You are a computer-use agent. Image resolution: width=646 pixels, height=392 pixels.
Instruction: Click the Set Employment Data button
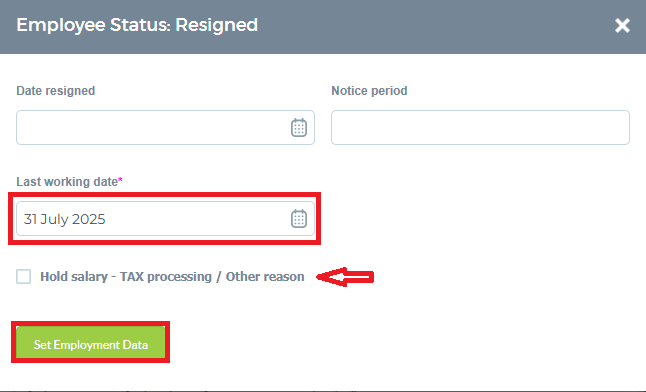click(91, 343)
